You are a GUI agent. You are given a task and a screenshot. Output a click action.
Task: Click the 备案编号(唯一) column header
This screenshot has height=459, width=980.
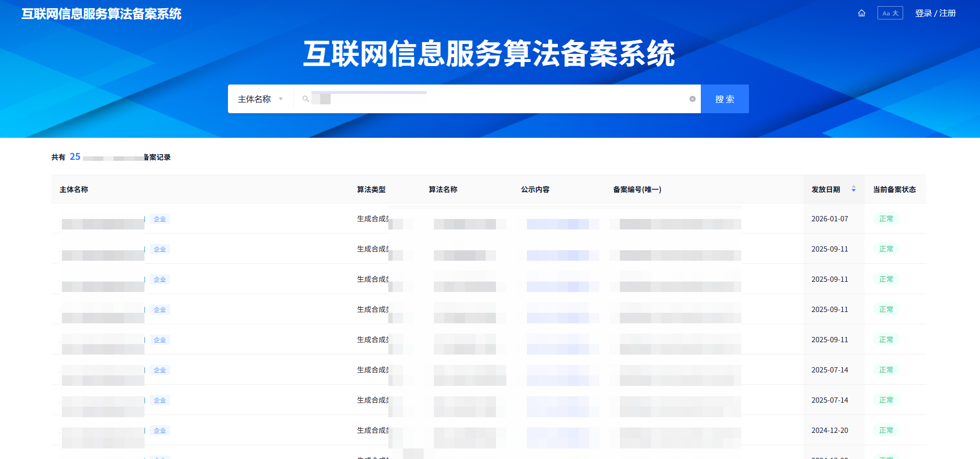coord(637,190)
